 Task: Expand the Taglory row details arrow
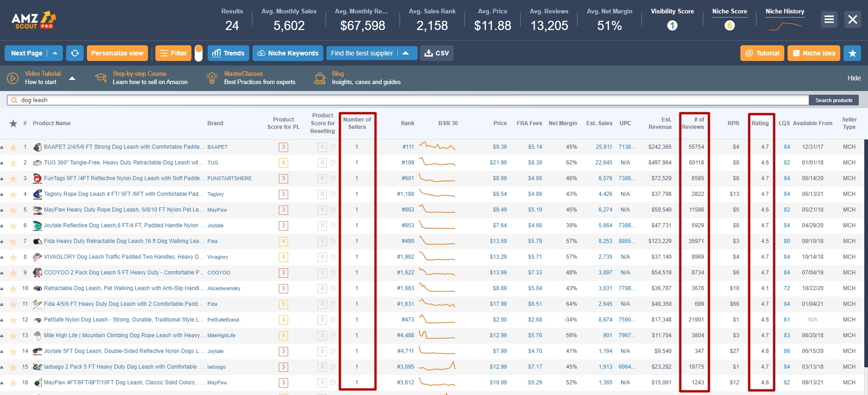[2, 194]
